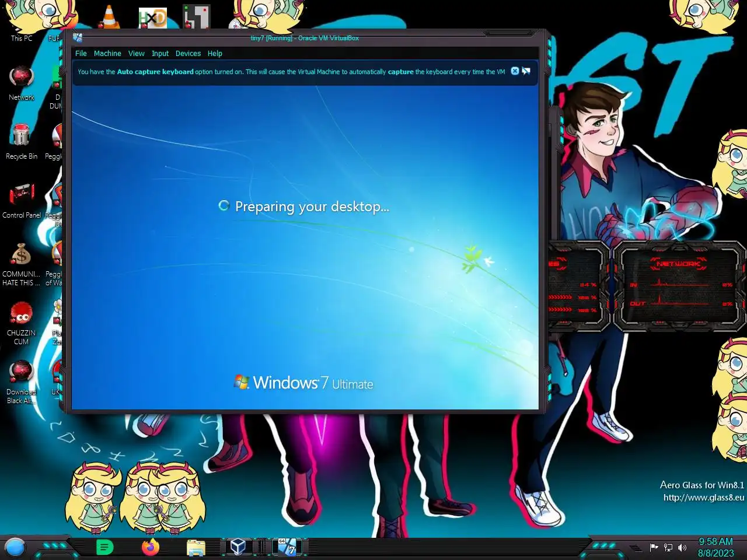Image resolution: width=747 pixels, height=560 pixels.
Task: Open the volume speaker icon in the tray
Action: [x=682, y=547]
